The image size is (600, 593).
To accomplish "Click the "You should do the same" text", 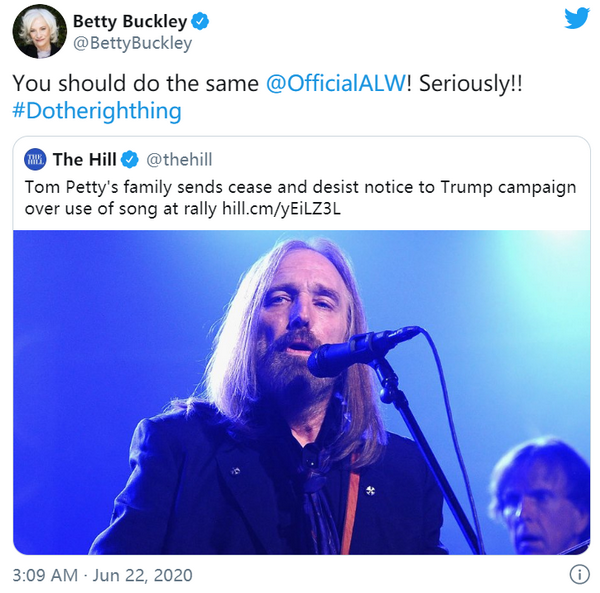I will coord(137,84).
